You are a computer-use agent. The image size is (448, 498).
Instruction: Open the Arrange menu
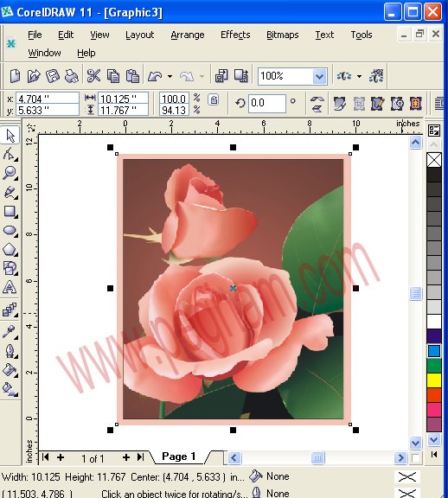188,35
